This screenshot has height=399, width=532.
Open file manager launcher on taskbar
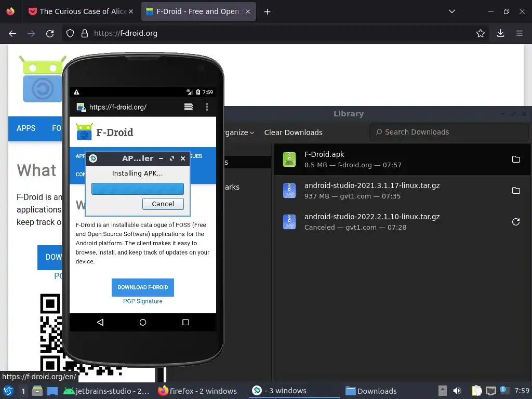coord(37,391)
